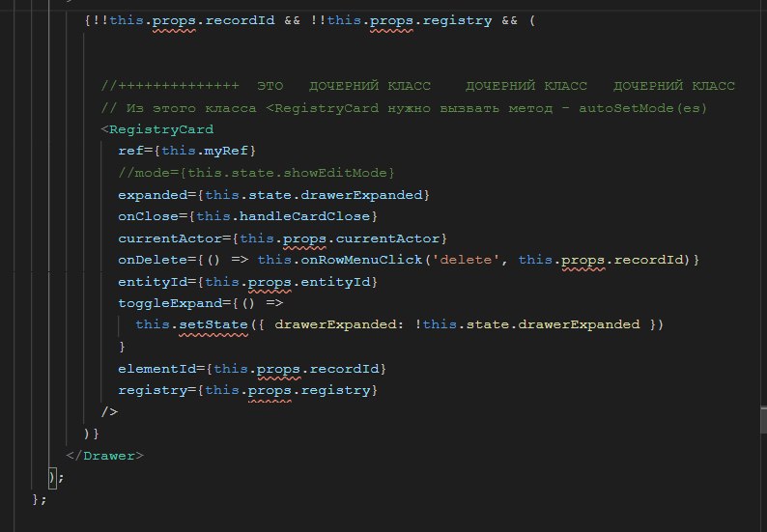Click the toggleExpand attribute name
Screen dimensions: 767x532
[170, 303]
